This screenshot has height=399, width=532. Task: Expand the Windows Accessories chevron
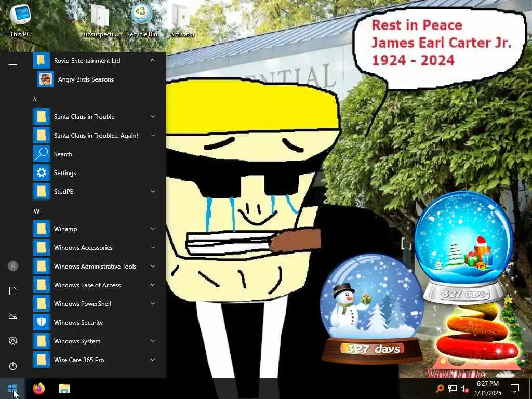click(153, 247)
